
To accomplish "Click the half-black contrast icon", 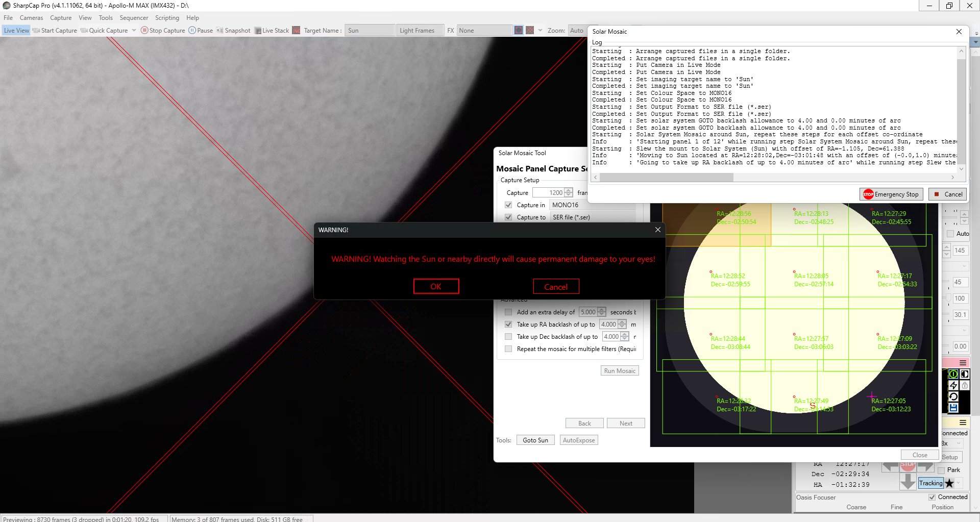I will 964,374.
